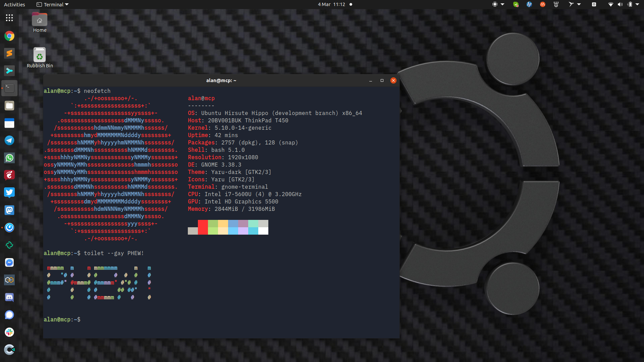Click the screenshot camera tray icon
The height and width of the screenshot is (362, 644).
594,4
